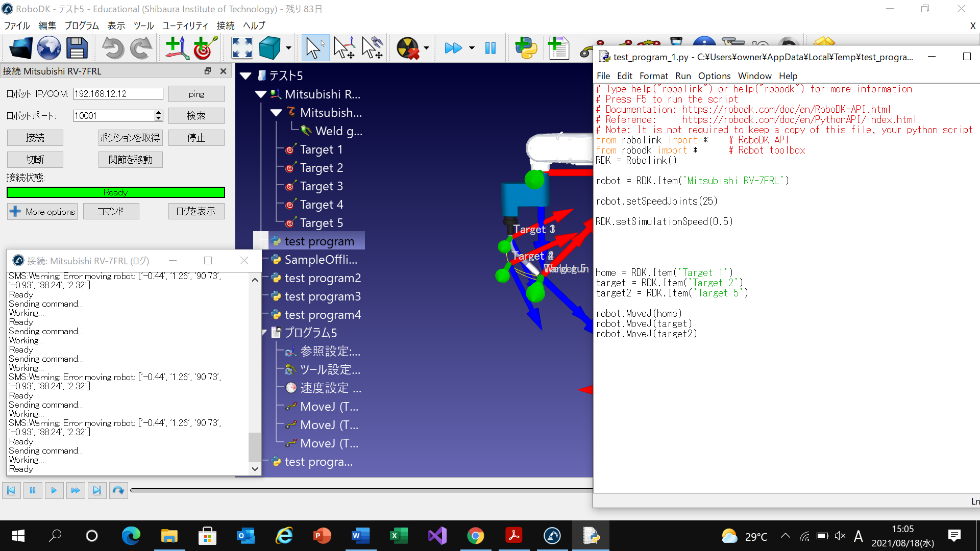Float the connection panel with dock button

(207, 71)
